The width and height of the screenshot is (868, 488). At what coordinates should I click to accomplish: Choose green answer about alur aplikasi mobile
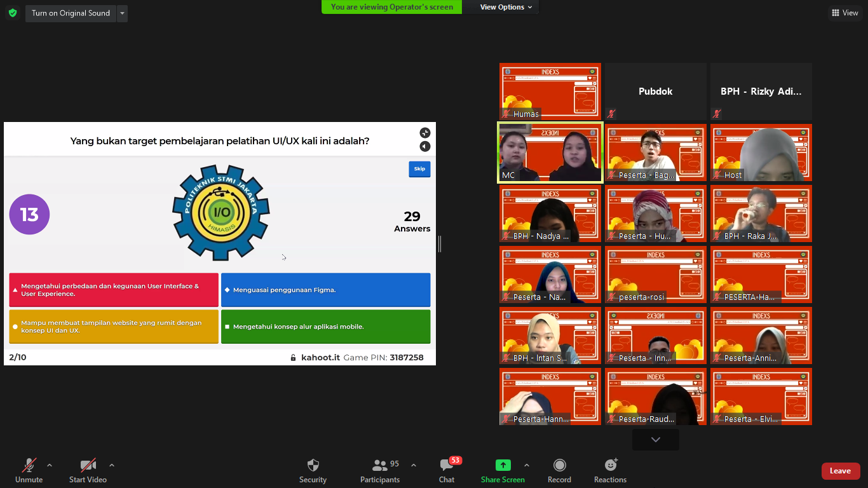tap(325, 327)
